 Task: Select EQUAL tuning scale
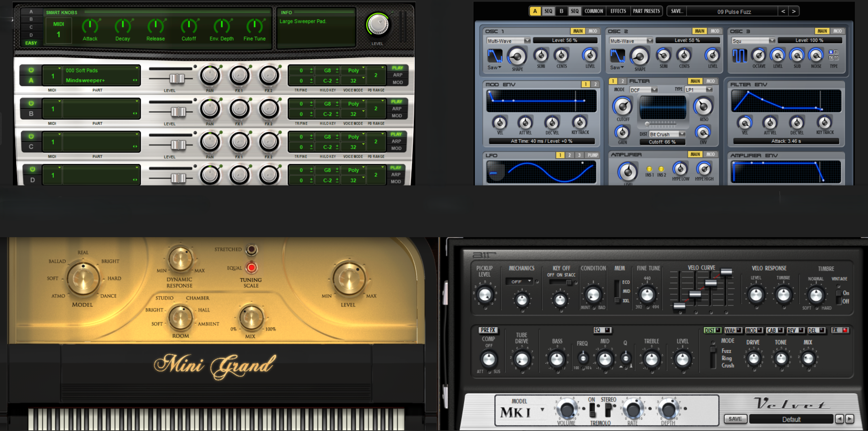click(x=252, y=268)
